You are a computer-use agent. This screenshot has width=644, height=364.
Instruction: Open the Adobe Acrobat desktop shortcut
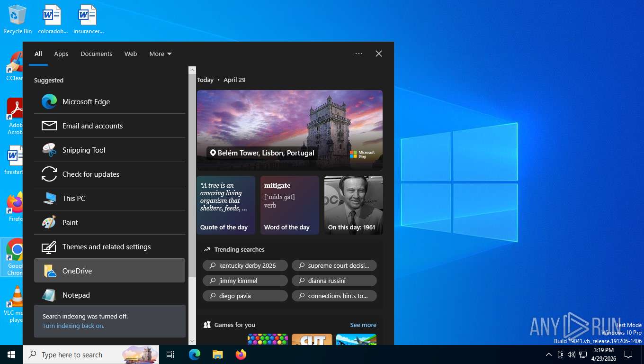click(x=15, y=116)
